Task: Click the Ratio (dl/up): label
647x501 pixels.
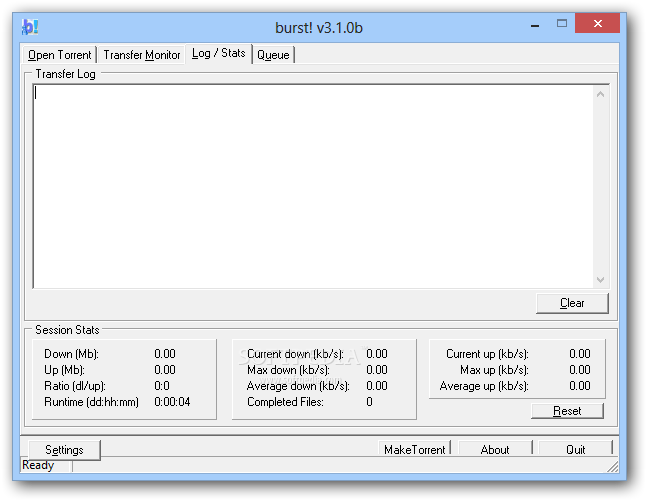Action: (75, 386)
